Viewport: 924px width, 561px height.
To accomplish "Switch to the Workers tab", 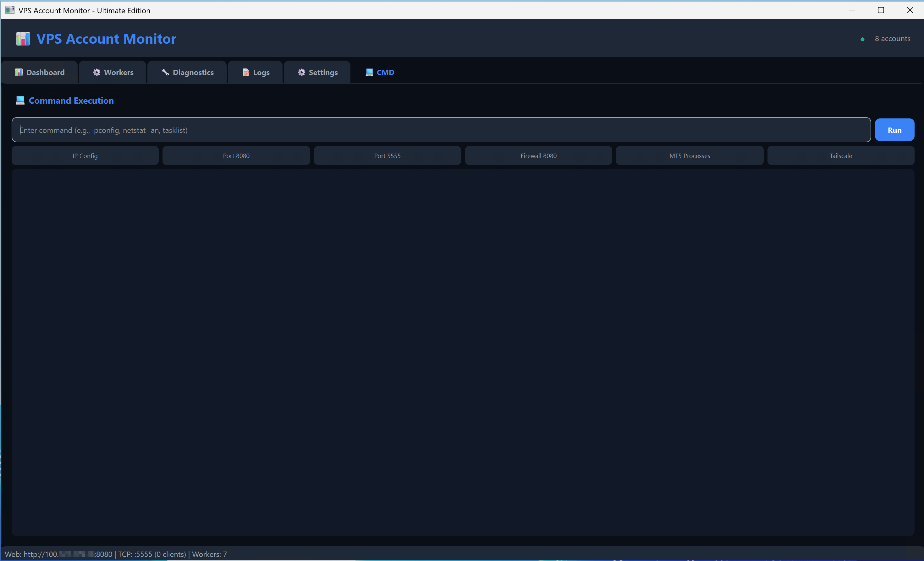I will pos(113,72).
